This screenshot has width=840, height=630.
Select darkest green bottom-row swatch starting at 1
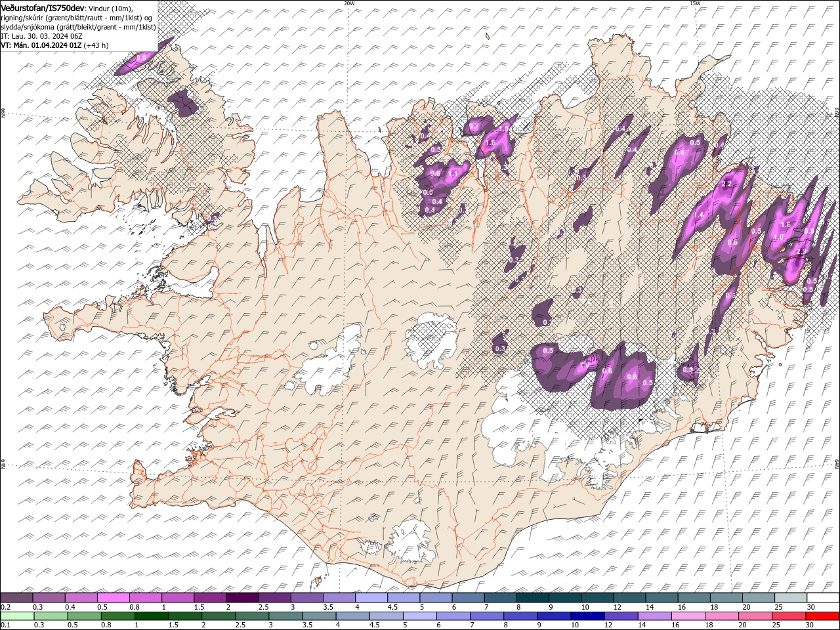[x=151, y=616]
